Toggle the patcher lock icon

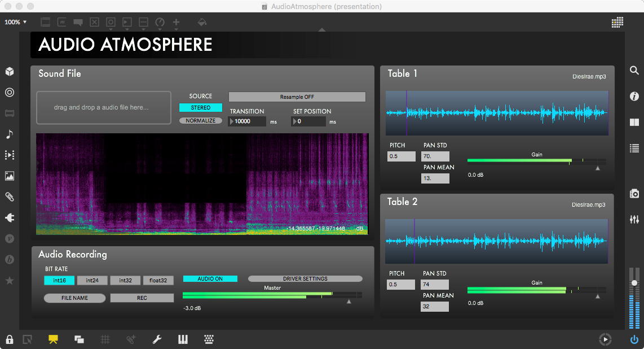(x=10, y=339)
